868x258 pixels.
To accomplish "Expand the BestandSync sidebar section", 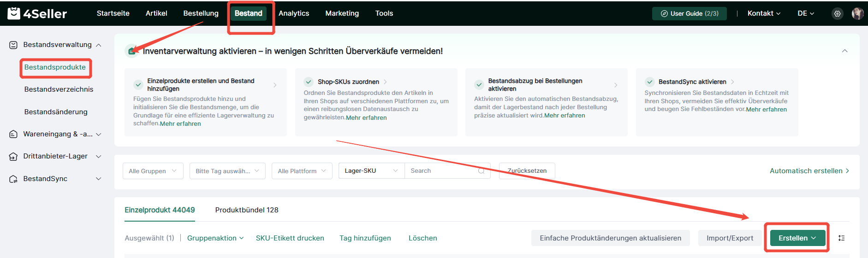I will pyautogui.click(x=98, y=179).
